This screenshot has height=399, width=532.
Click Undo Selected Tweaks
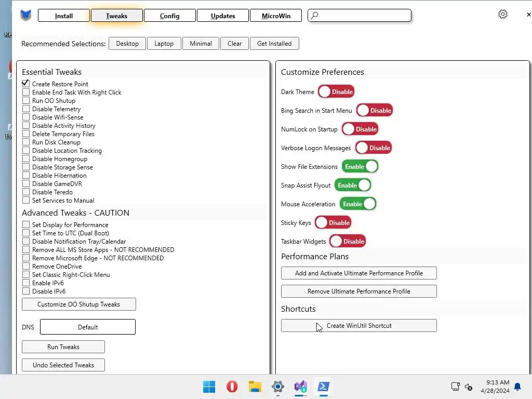coord(63,365)
